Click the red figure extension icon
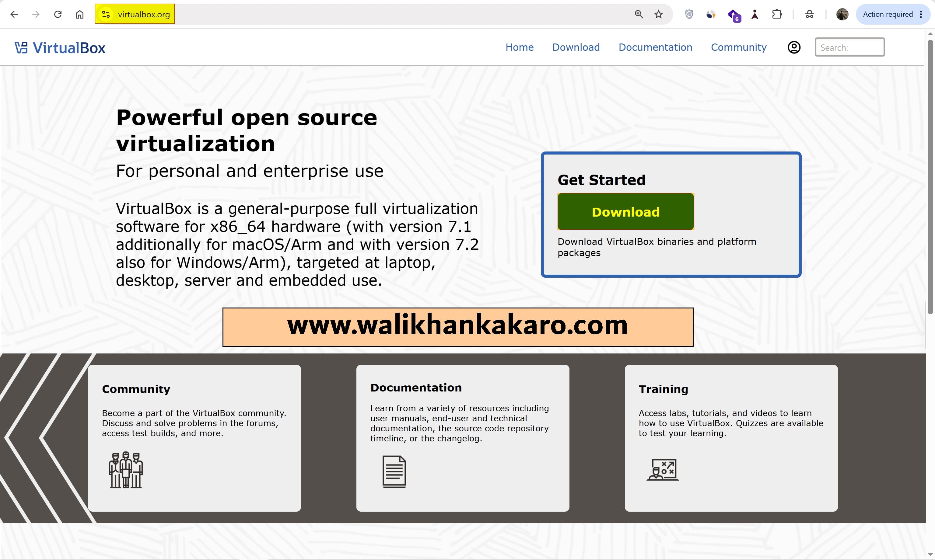This screenshot has width=935, height=560. tap(755, 14)
